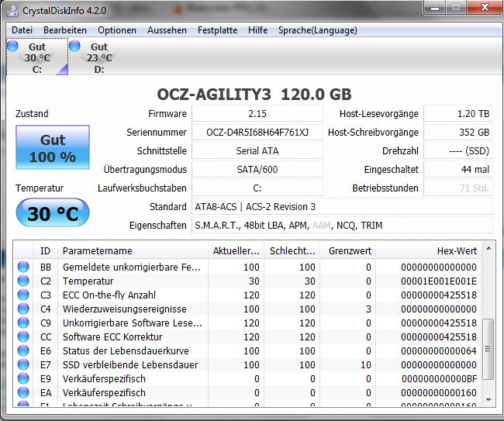Click the Serial ATA interface field
This screenshot has width=504, height=421.
coord(257,150)
